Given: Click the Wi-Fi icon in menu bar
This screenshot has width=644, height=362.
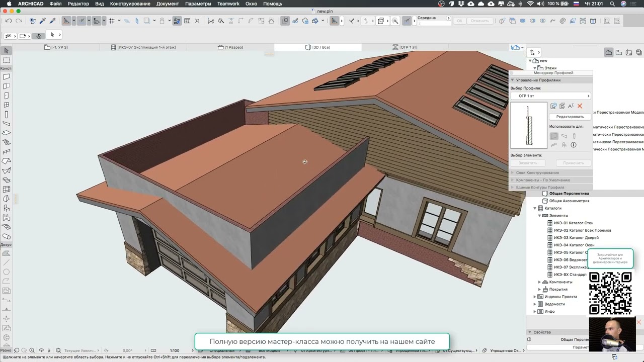Looking at the screenshot, I should click(530, 4).
